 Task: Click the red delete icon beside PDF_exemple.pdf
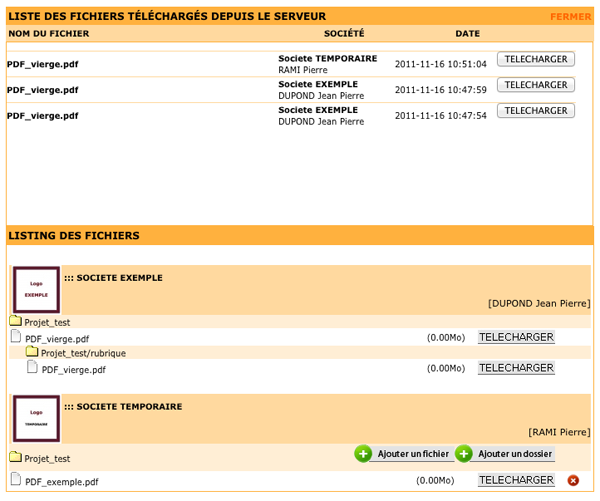click(x=573, y=481)
